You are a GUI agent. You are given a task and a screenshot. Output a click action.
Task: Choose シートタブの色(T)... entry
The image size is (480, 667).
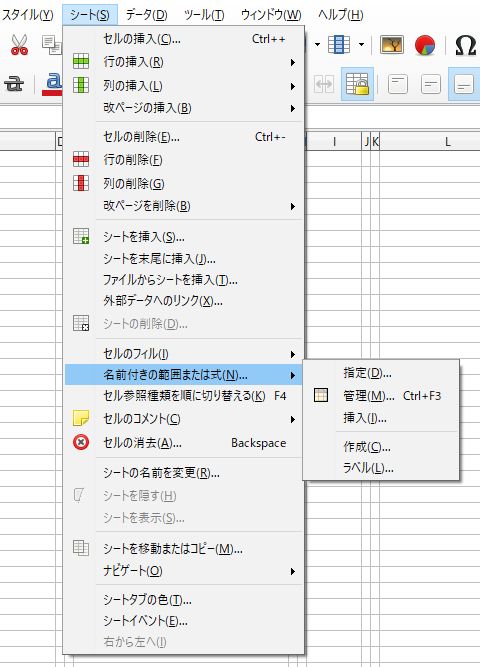pyautogui.click(x=183, y=600)
